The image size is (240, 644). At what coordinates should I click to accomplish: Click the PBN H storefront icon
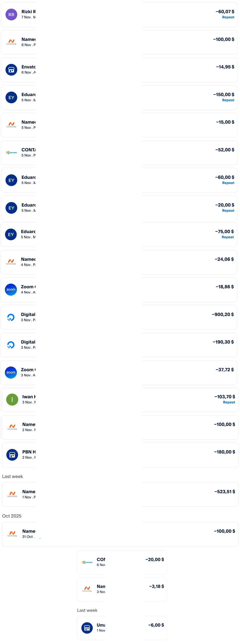[12, 455]
